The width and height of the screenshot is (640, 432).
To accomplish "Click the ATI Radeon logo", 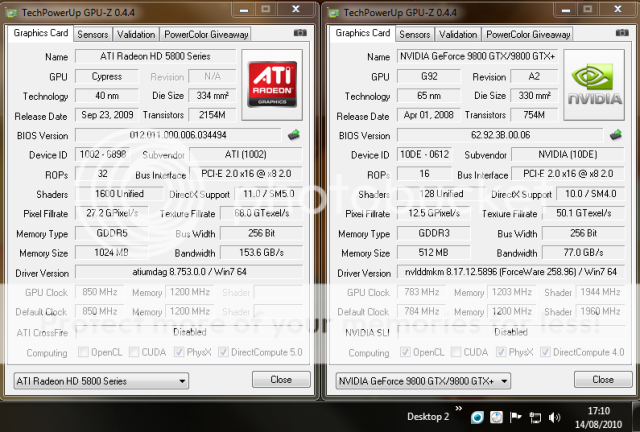I will pyautogui.click(x=272, y=85).
